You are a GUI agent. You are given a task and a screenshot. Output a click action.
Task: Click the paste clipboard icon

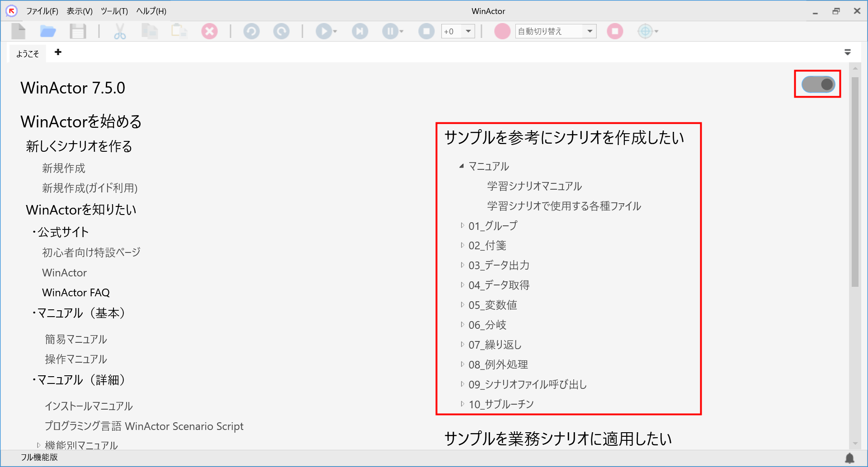tap(179, 31)
